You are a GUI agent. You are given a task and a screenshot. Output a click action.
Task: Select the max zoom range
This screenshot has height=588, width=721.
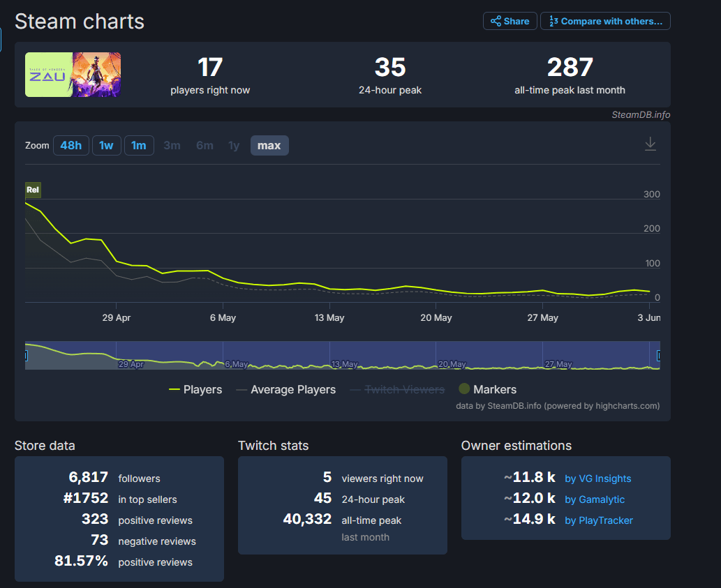pos(269,145)
